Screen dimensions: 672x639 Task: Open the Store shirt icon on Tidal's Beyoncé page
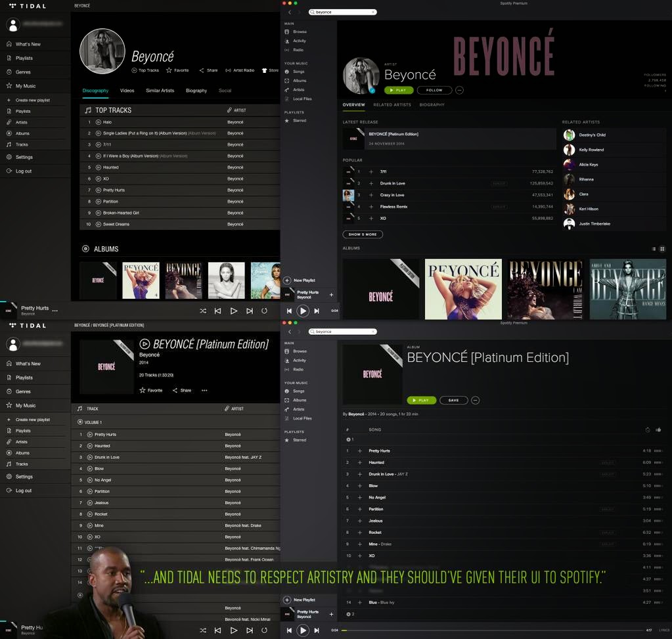click(265, 70)
